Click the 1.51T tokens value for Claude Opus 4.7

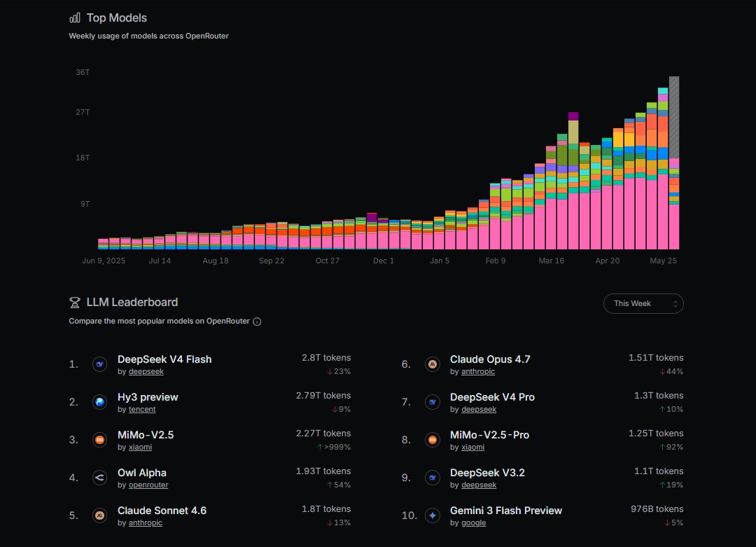(656, 358)
